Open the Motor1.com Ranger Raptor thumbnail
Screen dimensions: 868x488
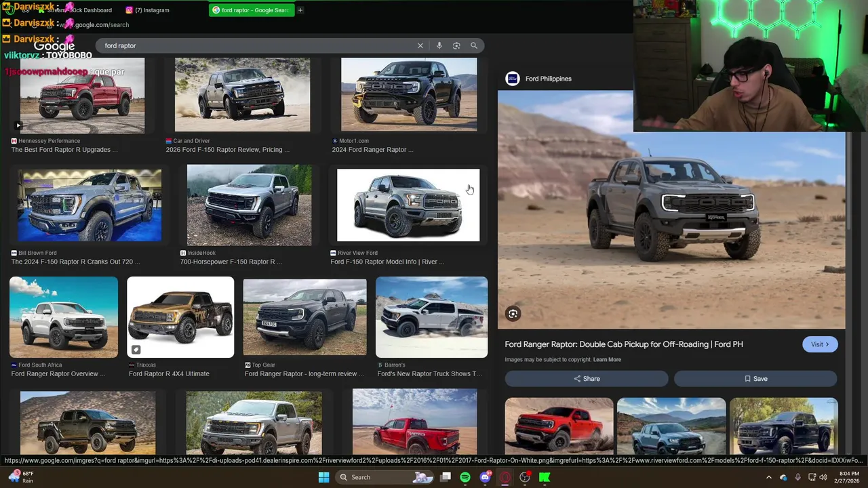(x=409, y=95)
